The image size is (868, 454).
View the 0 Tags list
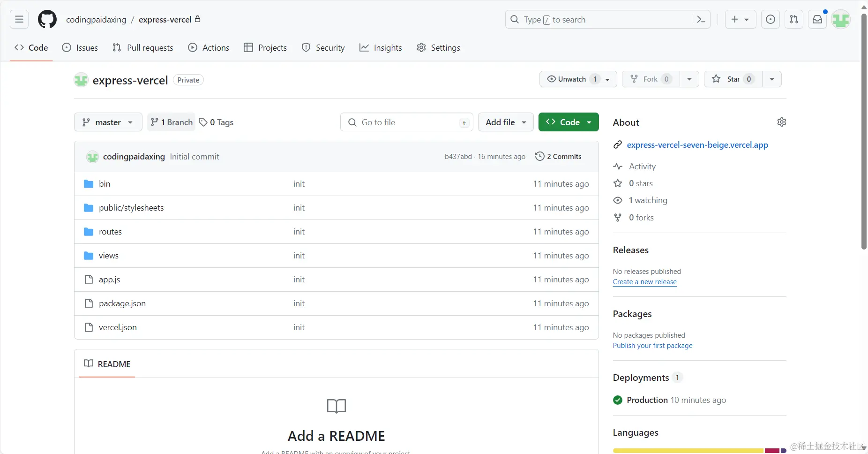click(x=216, y=122)
